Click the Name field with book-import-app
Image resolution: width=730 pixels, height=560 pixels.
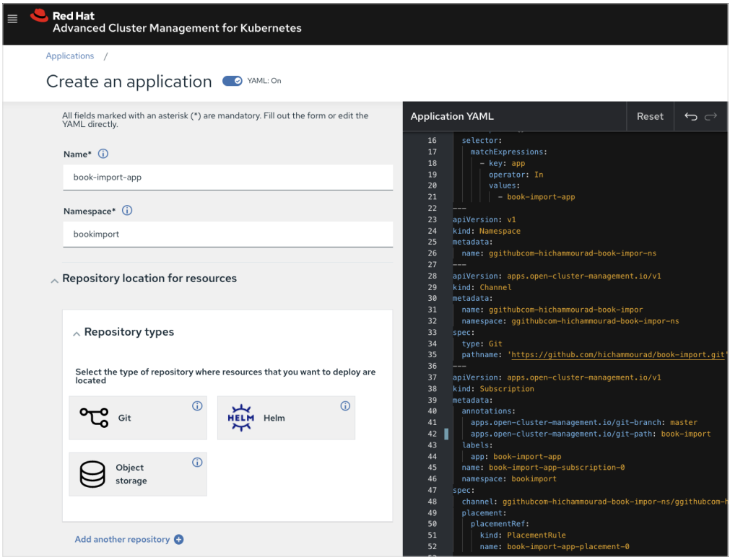tap(227, 178)
